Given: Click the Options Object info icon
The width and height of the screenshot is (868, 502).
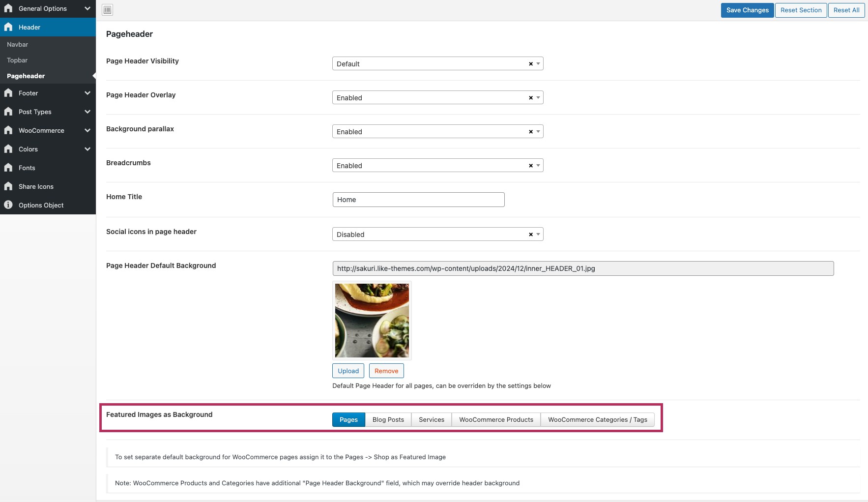Looking at the screenshot, I should coord(8,205).
